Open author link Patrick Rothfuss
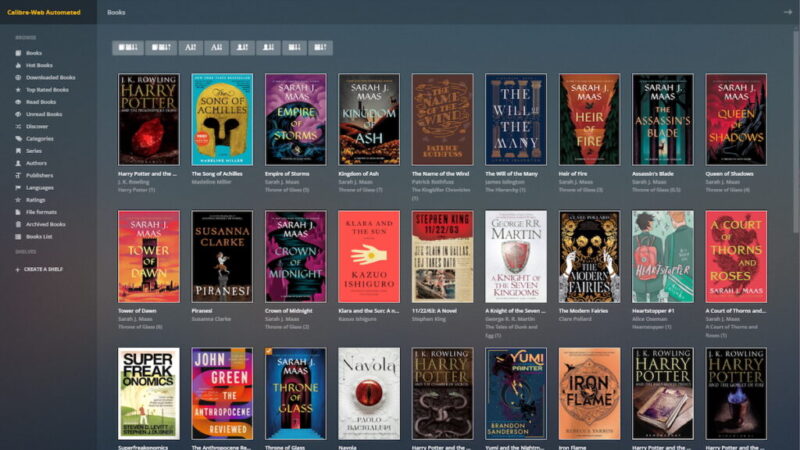Image resolution: width=800 pixels, height=450 pixels. pos(433,182)
